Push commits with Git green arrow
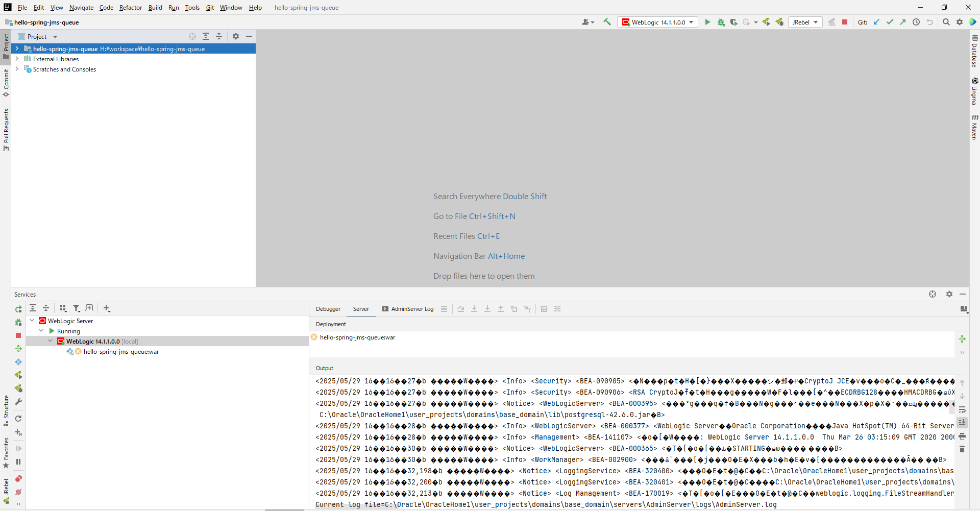The image size is (980, 511). click(903, 22)
